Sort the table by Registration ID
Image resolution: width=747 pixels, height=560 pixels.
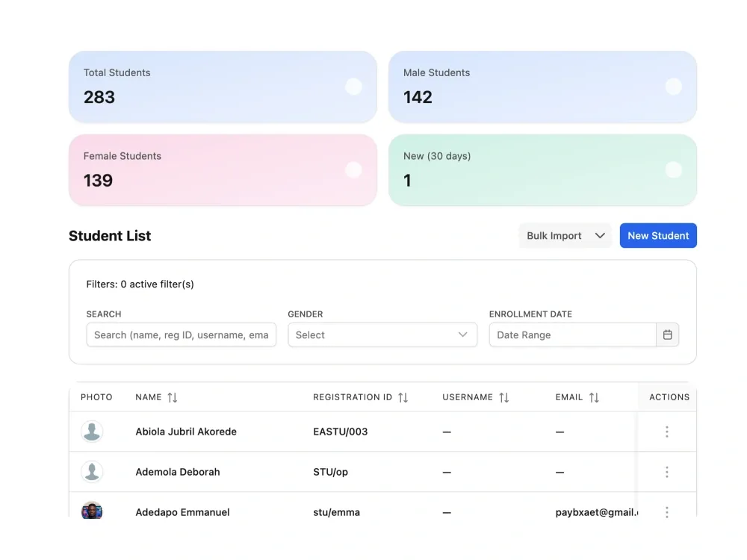point(403,397)
